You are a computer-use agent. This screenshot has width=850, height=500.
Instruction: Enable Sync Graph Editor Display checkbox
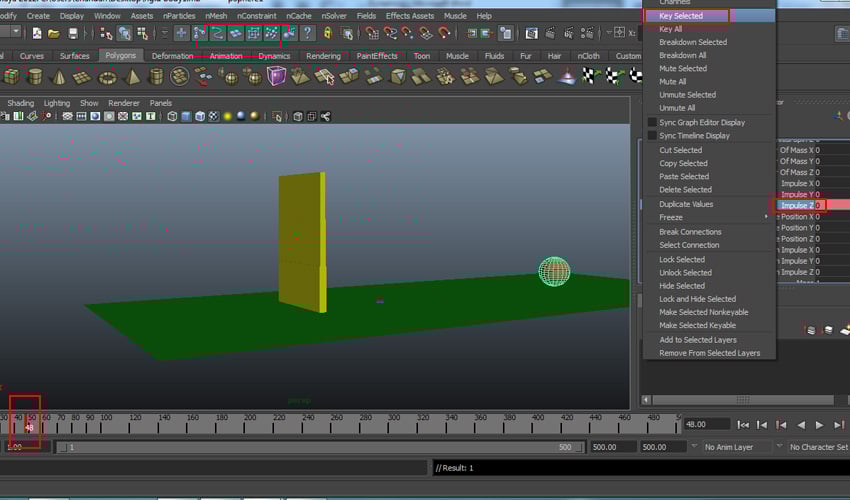pos(652,123)
